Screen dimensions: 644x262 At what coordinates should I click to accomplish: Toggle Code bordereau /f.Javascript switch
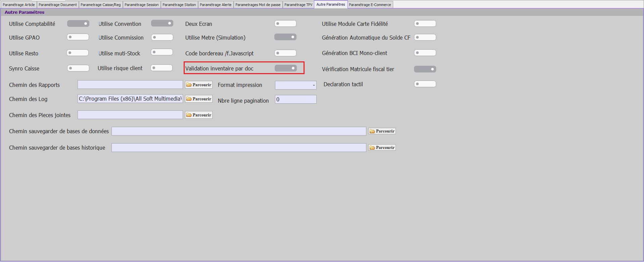285,53
